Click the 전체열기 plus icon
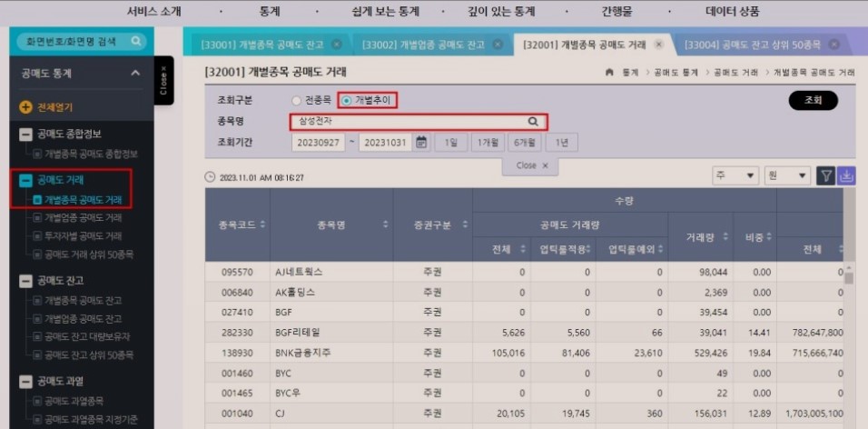The image size is (868, 429). click(25, 107)
